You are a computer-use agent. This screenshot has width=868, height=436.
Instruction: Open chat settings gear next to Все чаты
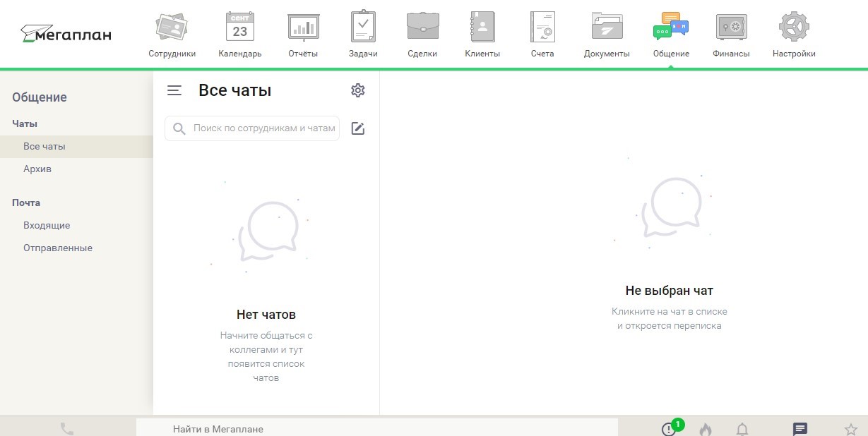click(x=358, y=90)
